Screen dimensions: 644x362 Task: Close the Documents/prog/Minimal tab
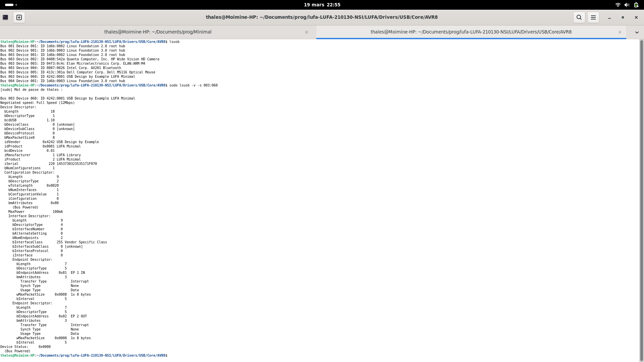(x=306, y=32)
